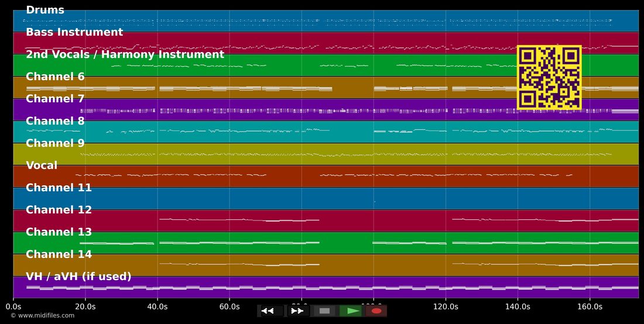
Task: Select the Channel 14 track label
Action: pos(59,254)
